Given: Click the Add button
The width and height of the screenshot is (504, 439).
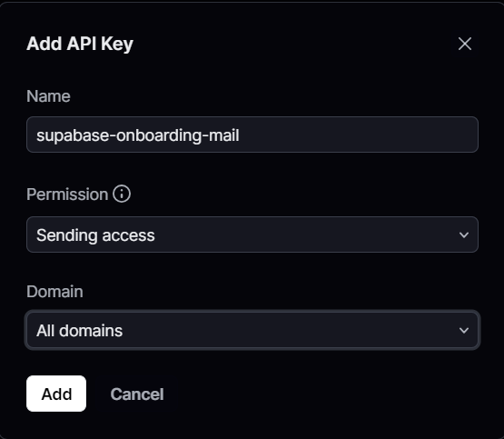Looking at the screenshot, I should (56, 394).
